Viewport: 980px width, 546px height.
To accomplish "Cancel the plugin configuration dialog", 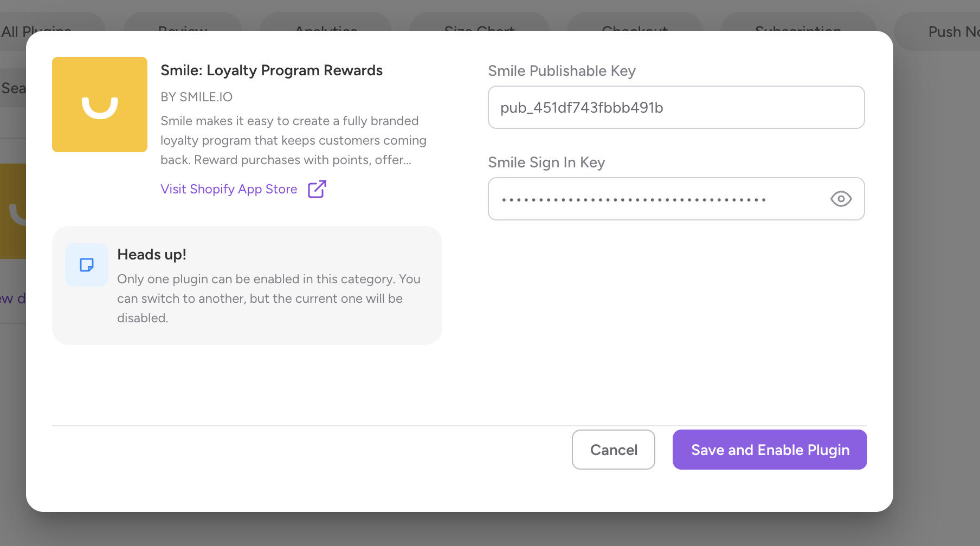I will click(613, 450).
